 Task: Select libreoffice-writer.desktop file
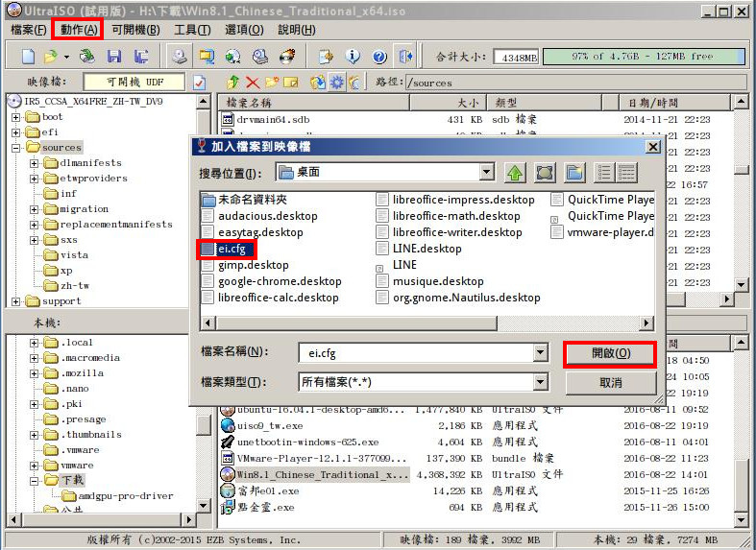450,232
